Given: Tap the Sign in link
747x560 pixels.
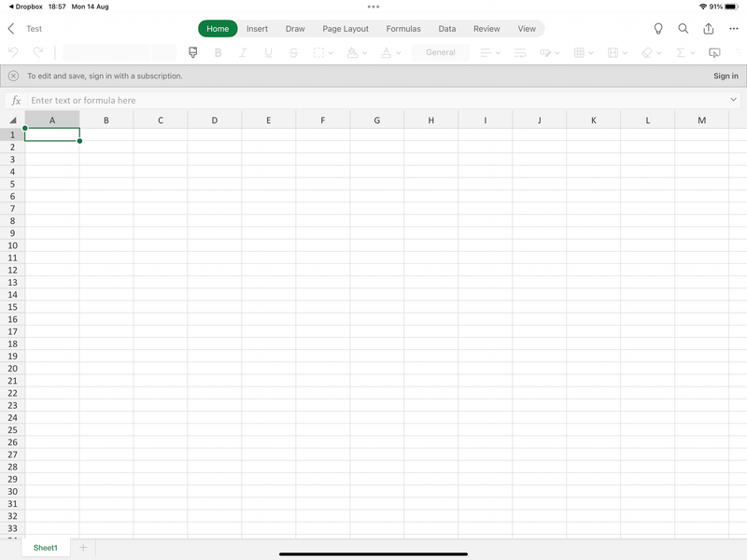Looking at the screenshot, I should pyautogui.click(x=726, y=76).
